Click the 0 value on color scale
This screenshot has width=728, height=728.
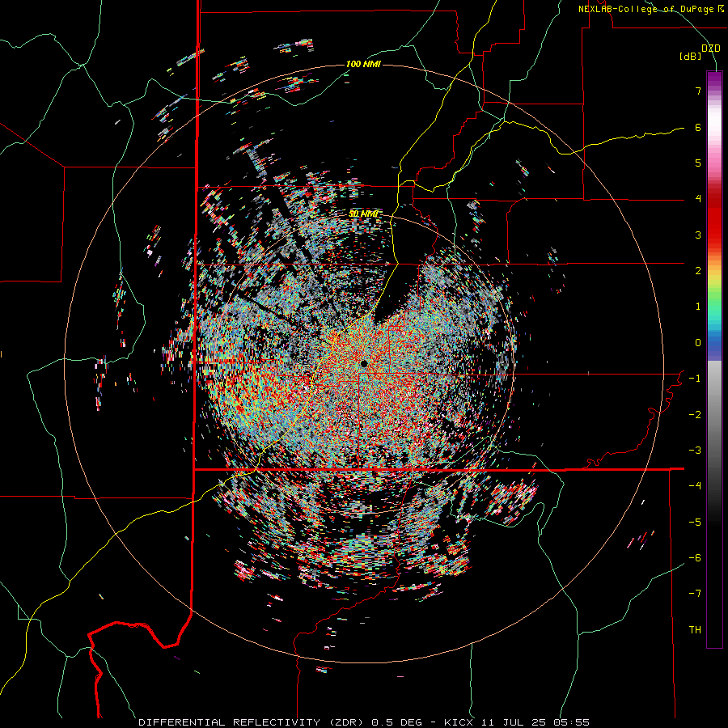pos(698,343)
